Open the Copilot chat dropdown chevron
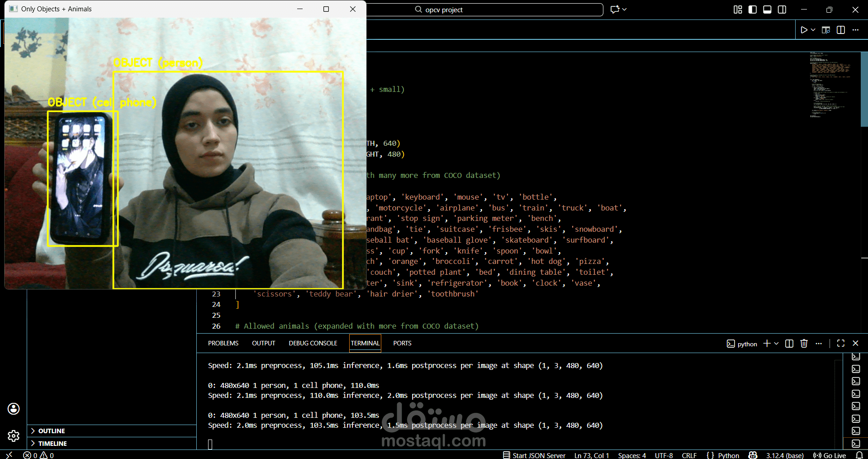Screen dimensions: 868x459 coord(625,10)
